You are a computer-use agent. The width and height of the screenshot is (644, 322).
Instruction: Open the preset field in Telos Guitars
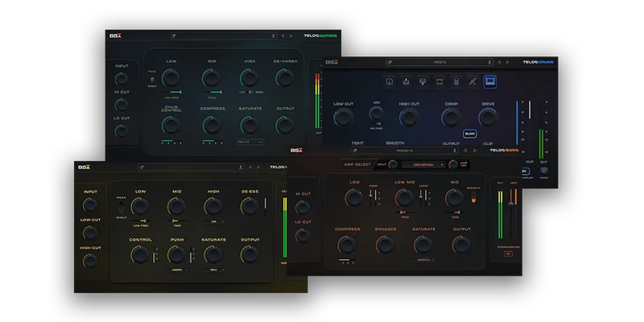click(224, 35)
